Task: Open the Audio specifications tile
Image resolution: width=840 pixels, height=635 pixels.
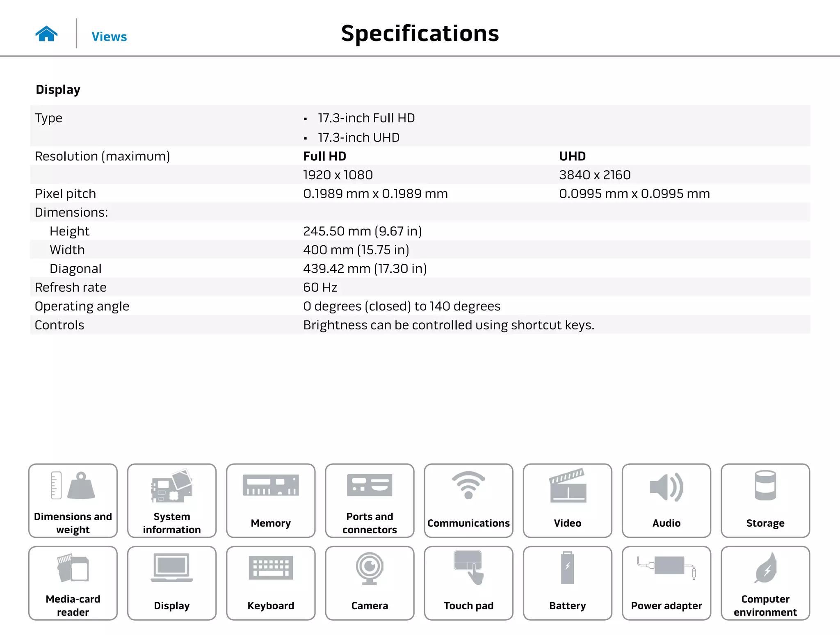Action: tap(667, 500)
